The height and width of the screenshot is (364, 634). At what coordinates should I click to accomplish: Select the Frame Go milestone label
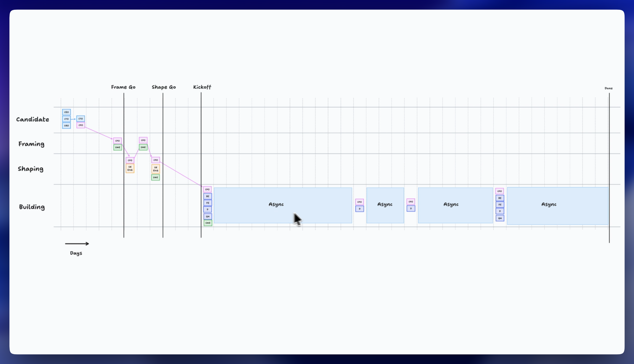123,87
